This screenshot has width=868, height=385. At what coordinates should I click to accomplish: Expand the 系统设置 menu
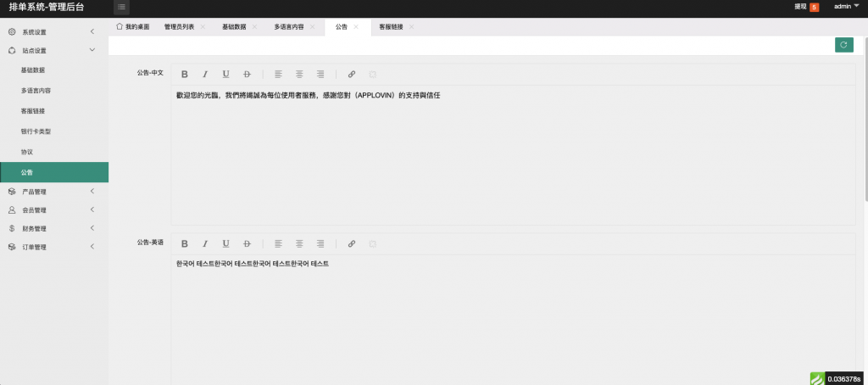coord(54,32)
